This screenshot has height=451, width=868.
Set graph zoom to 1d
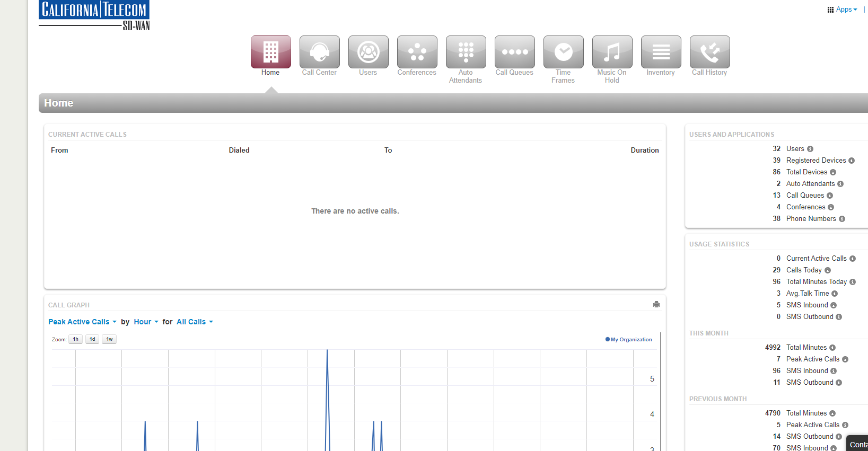click(92, 339)
